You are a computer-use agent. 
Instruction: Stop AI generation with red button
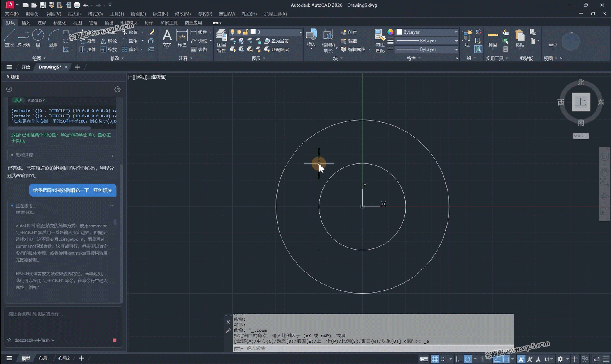114,340
